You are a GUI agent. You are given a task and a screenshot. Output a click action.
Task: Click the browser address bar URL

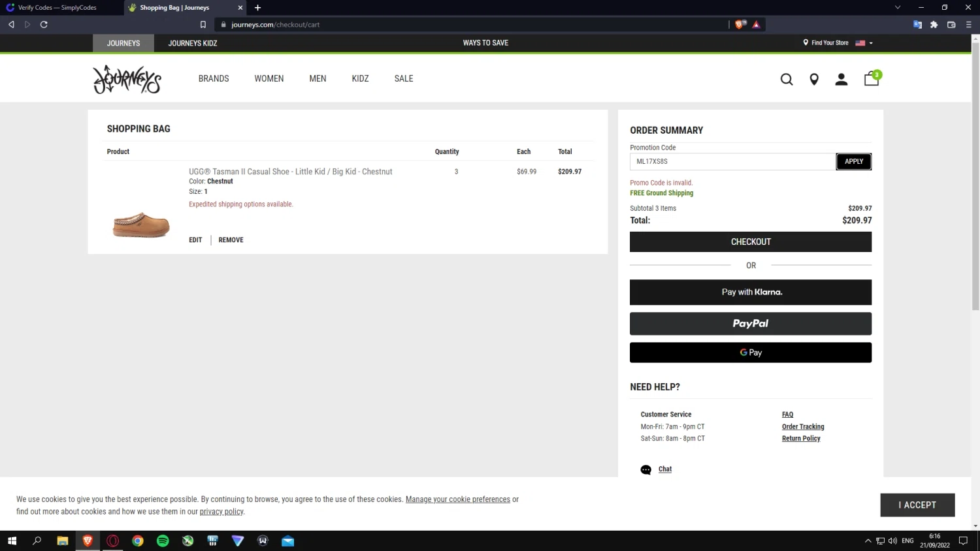tap(275, 25)
